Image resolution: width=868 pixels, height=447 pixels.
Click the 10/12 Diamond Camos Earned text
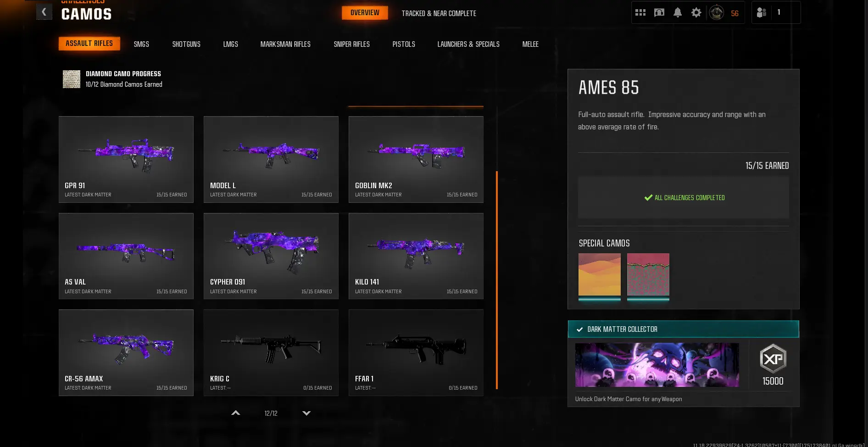point(124,84)
